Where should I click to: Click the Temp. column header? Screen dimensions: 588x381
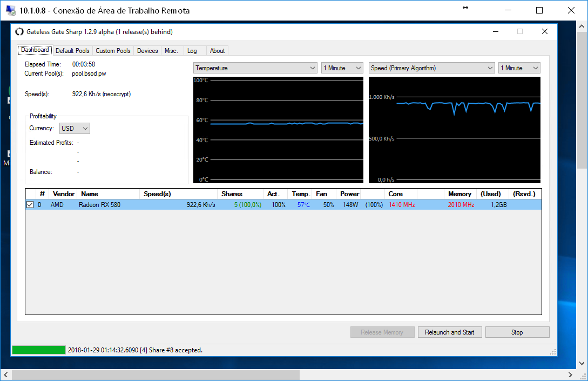[x=300, y=194]
